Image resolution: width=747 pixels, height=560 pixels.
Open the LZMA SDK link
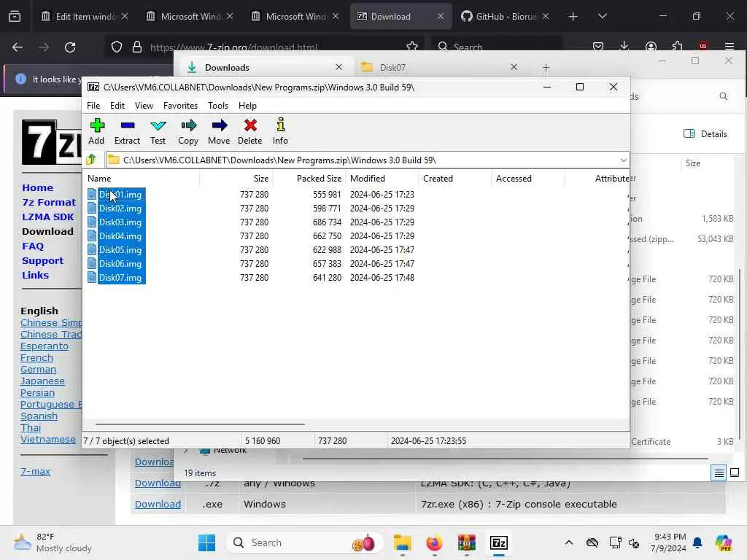click(x=47, y=217)
